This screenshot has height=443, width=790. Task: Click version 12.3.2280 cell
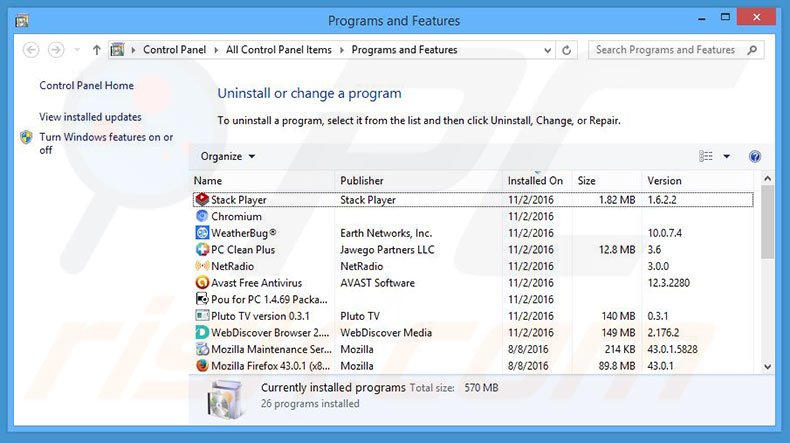point(669,283)
